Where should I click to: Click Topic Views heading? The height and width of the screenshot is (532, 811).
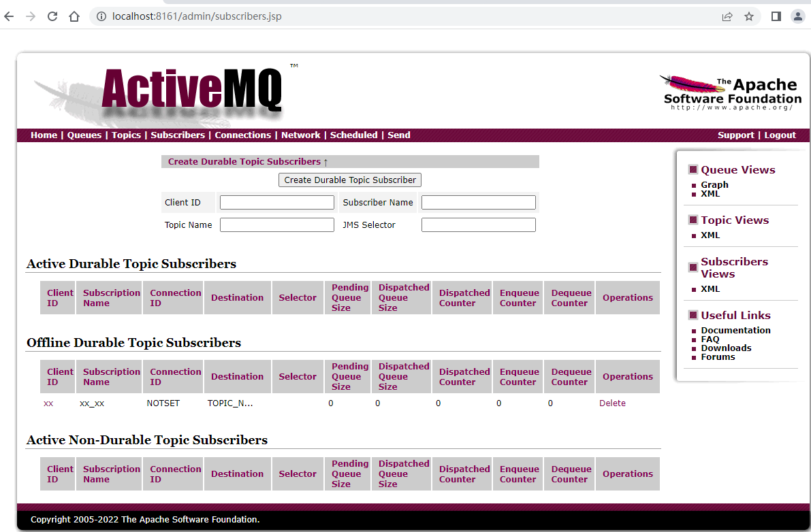pos(735,220)
